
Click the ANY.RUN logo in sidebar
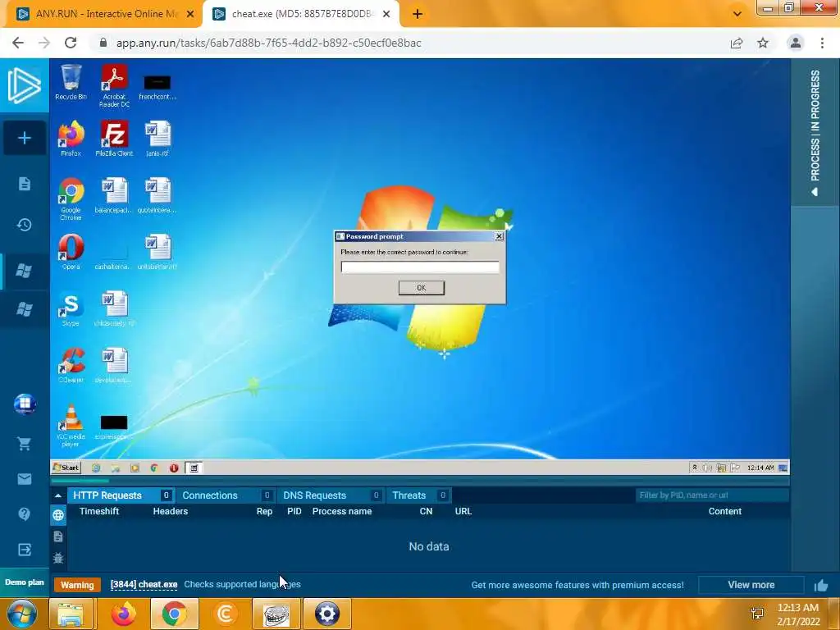24,85
